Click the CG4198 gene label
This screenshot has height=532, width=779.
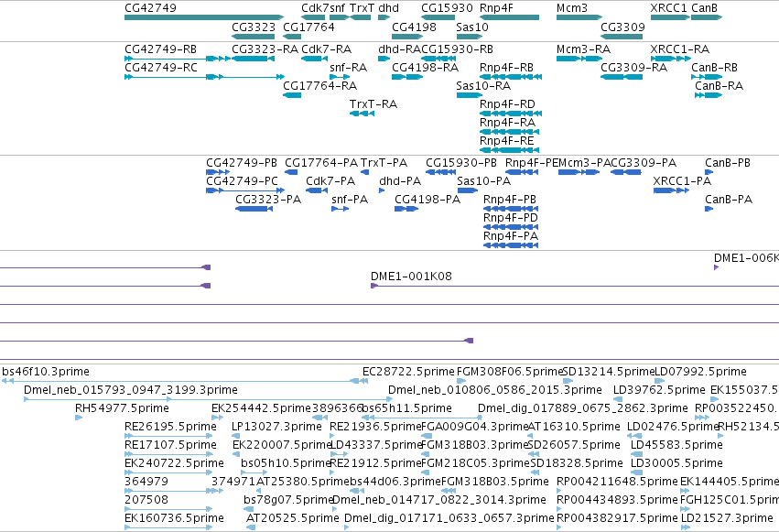point(415,27)
